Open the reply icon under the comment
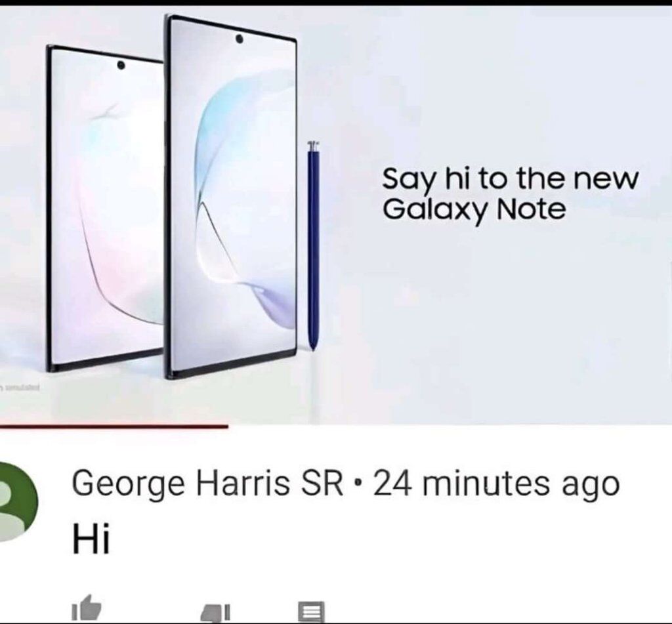The width and height of the screenshot is (672, 624). pos(311,611)
